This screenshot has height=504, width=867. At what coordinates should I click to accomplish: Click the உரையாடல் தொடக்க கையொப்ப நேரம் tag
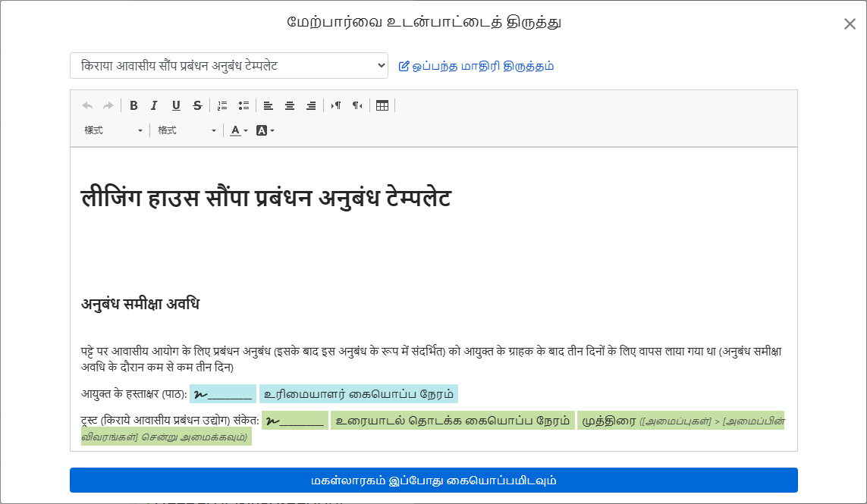point(453,421)
